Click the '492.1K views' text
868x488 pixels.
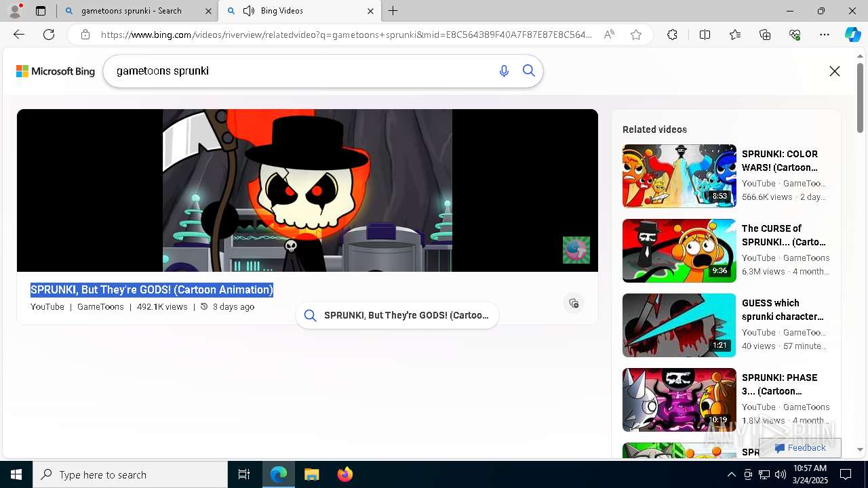(162, 307)
